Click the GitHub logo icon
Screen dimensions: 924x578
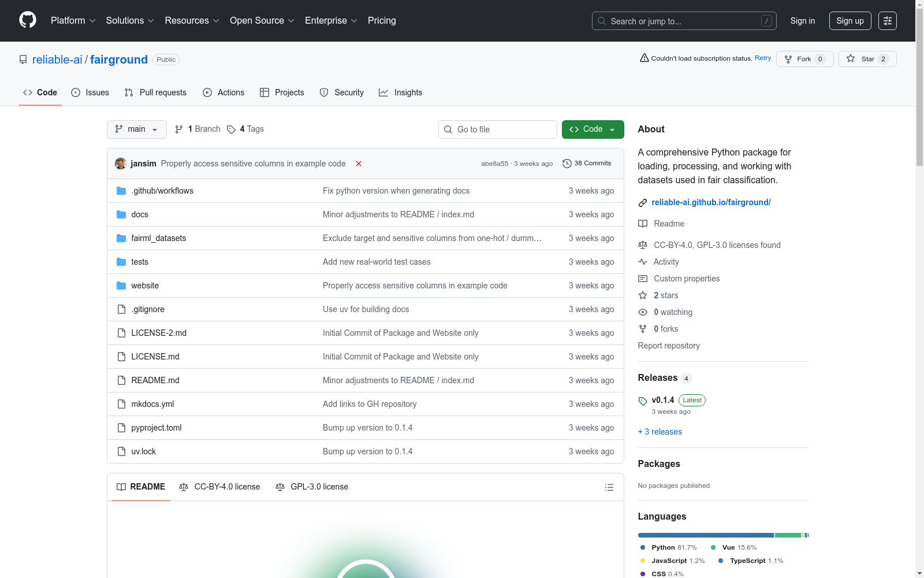pos(28,20)
